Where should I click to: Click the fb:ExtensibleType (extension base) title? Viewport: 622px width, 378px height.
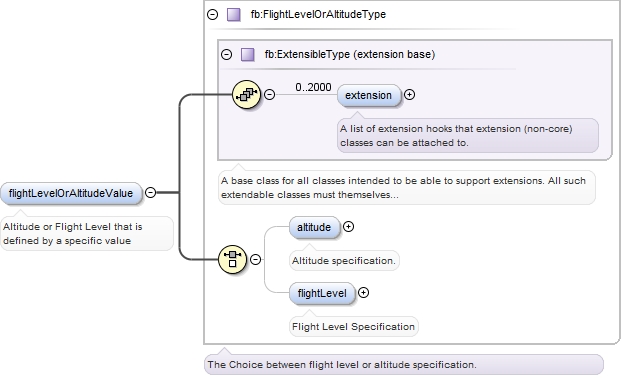[x=350, y=54]
